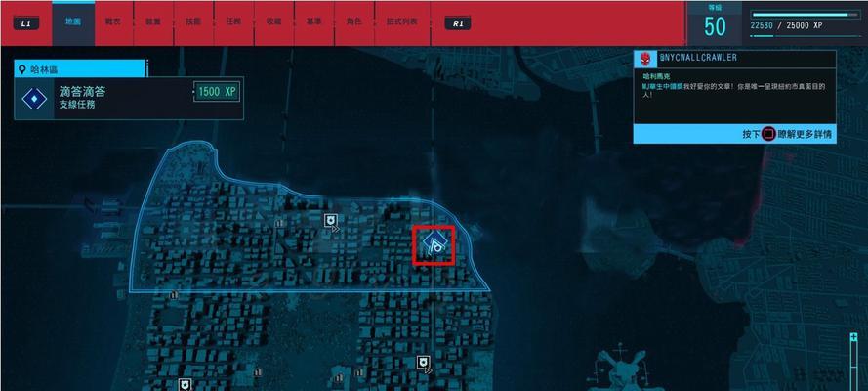The image size is (868, 391).
Task: Select the police marker at the bottom-left map edge
Action: [185, 385]
